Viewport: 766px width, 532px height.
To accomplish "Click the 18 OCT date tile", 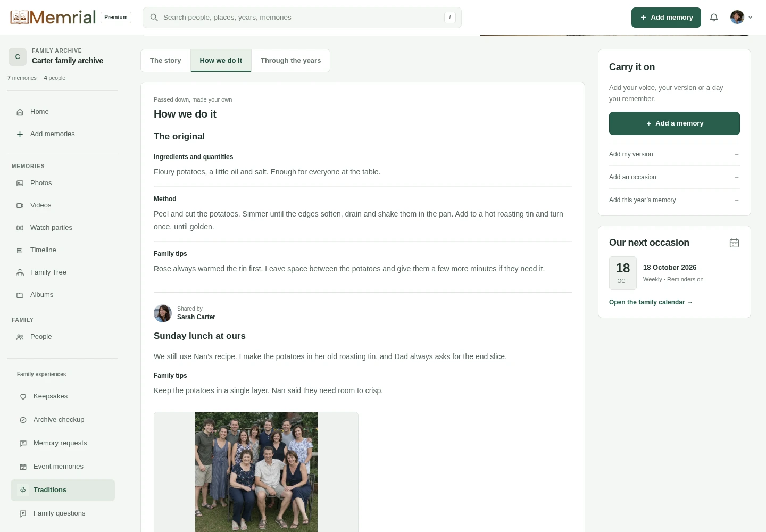I will [x=623, y=273].
